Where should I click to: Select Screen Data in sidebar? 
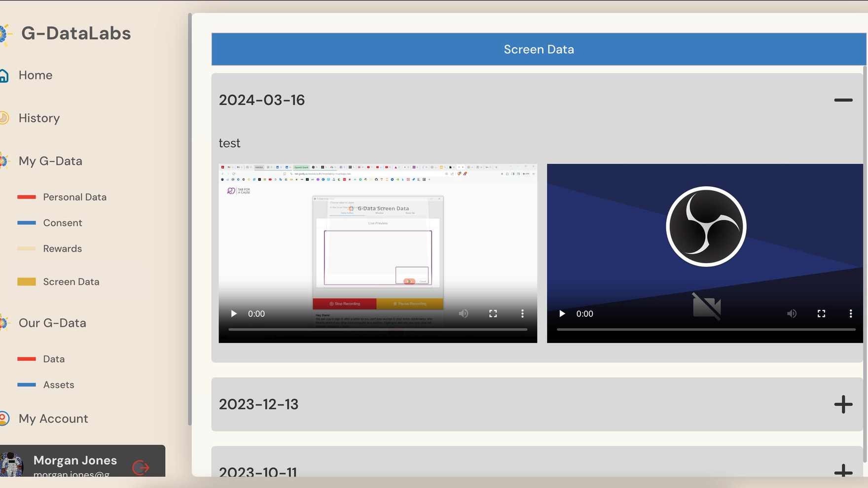71,281
